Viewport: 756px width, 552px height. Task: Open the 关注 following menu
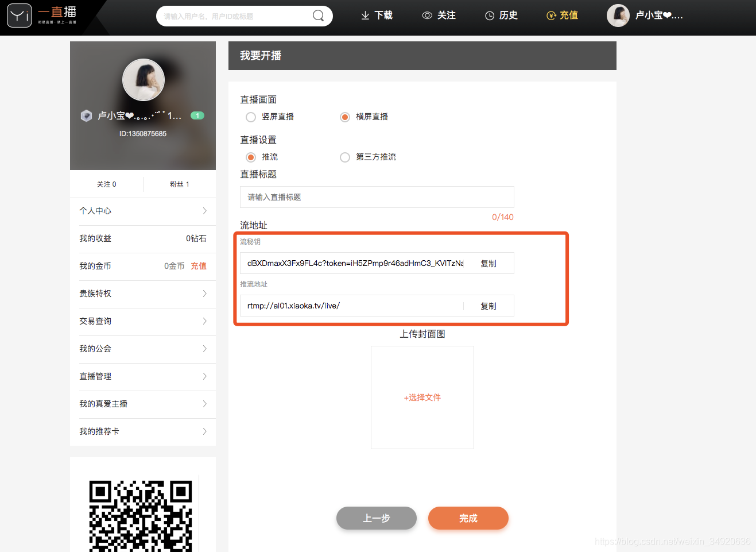pos(439,16)
